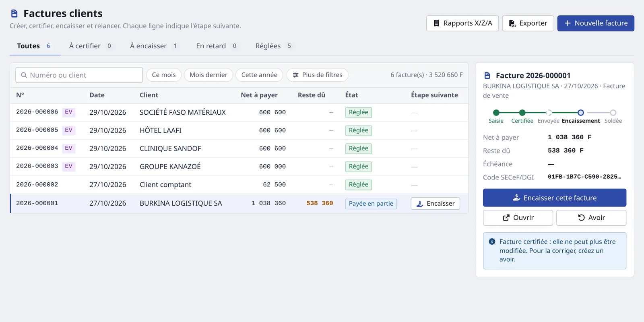The height and width of the screenshot is (322, 644).
Task: Open Rapports X/Z/A
Action: (462, 23)
